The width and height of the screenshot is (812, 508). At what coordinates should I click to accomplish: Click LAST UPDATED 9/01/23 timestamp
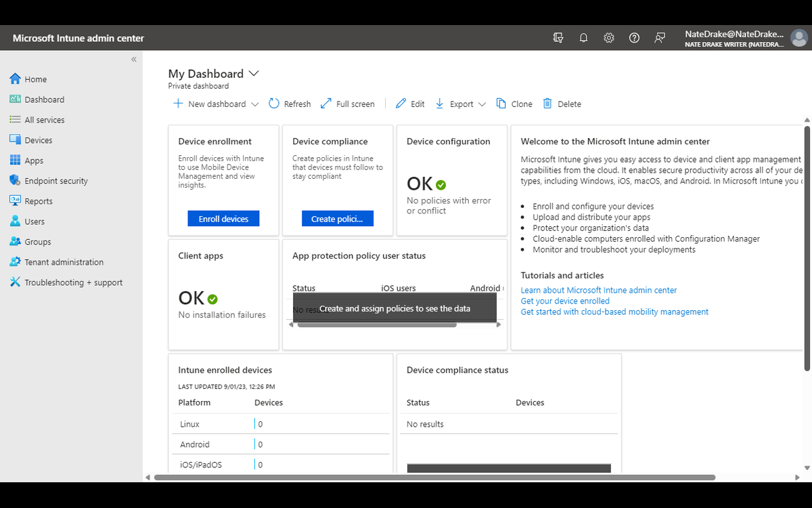(x=227, y=387)
